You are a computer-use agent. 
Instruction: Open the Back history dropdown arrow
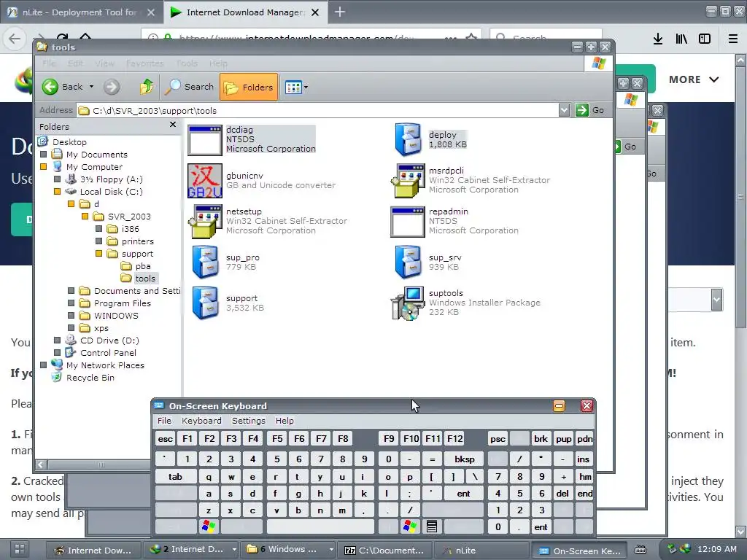(x=91, y=87)
